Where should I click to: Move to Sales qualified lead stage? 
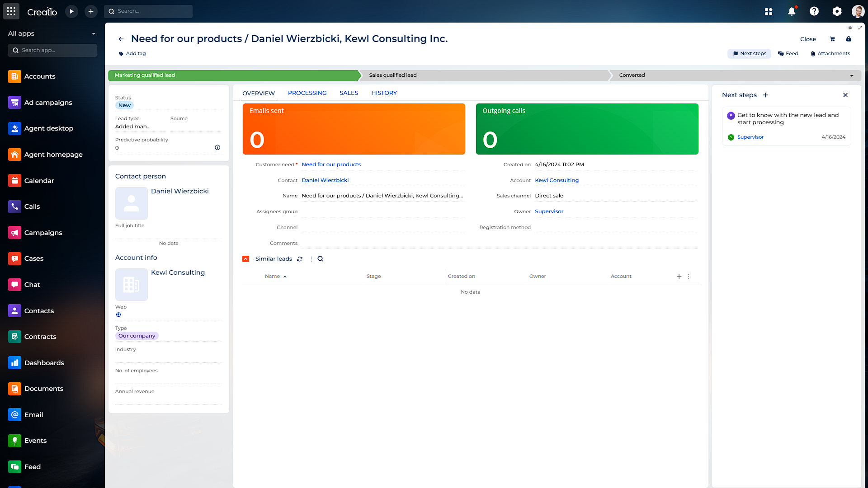(485, 75)
